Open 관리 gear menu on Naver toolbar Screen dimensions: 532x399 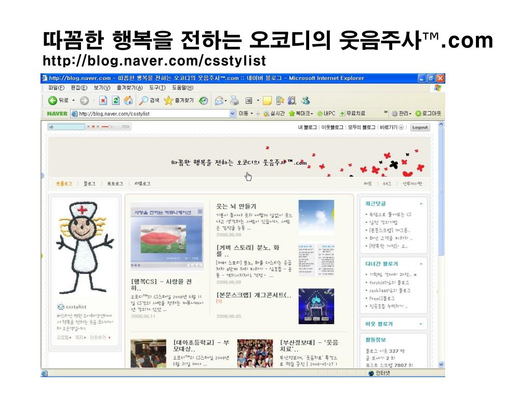[x=402, y=113]
